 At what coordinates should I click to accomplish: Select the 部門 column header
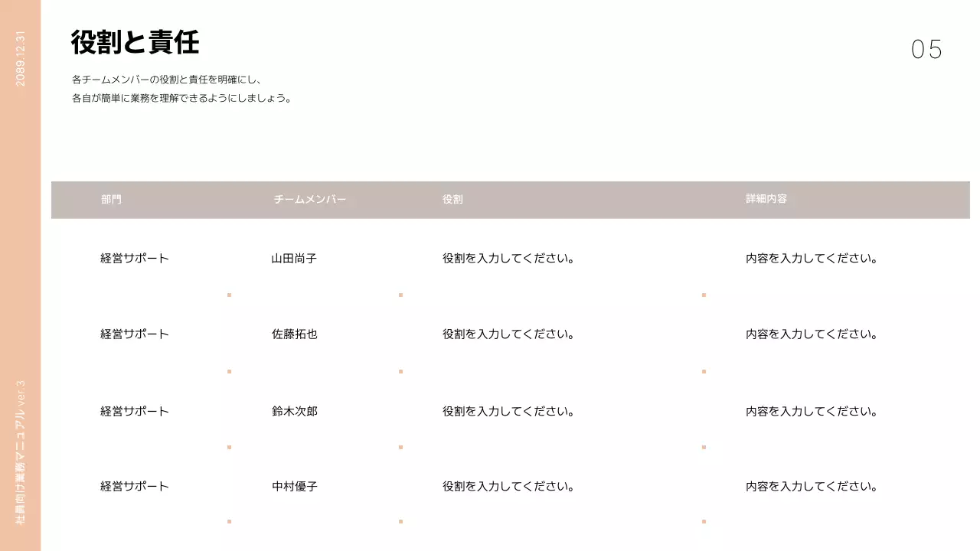[111, 200]
